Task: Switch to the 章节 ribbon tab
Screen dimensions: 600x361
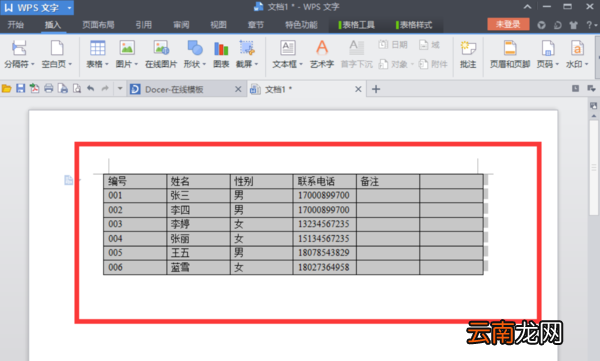Action: (x=256, y=25)
